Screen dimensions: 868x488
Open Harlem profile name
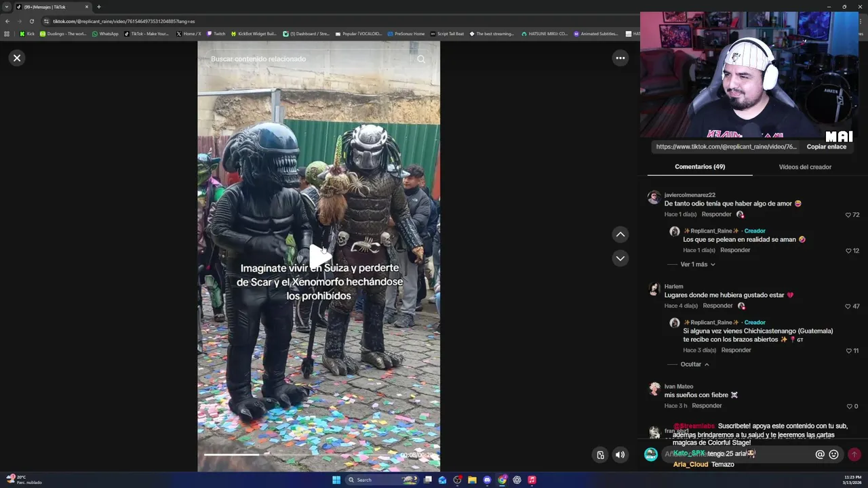coord(673,287)
